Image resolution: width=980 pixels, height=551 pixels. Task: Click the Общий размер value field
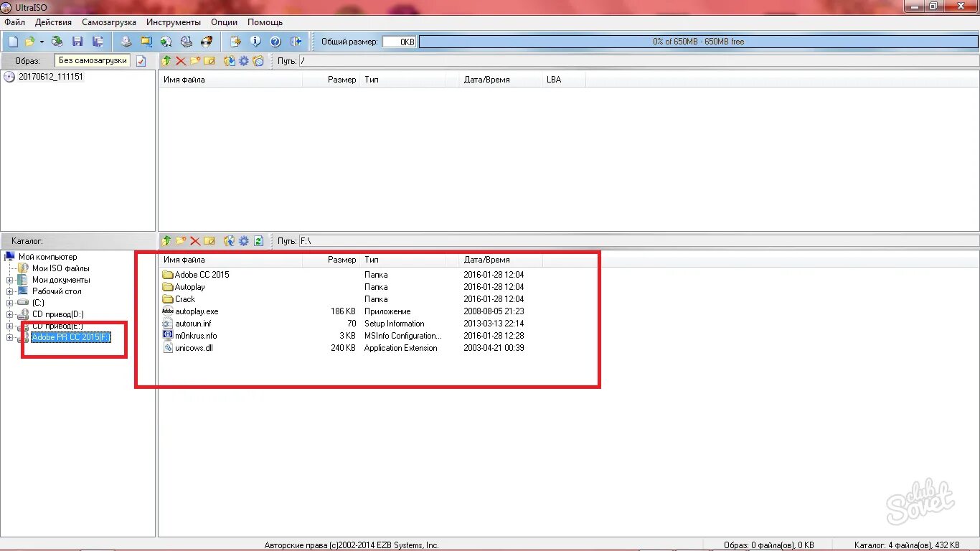(x=399, y=42)
